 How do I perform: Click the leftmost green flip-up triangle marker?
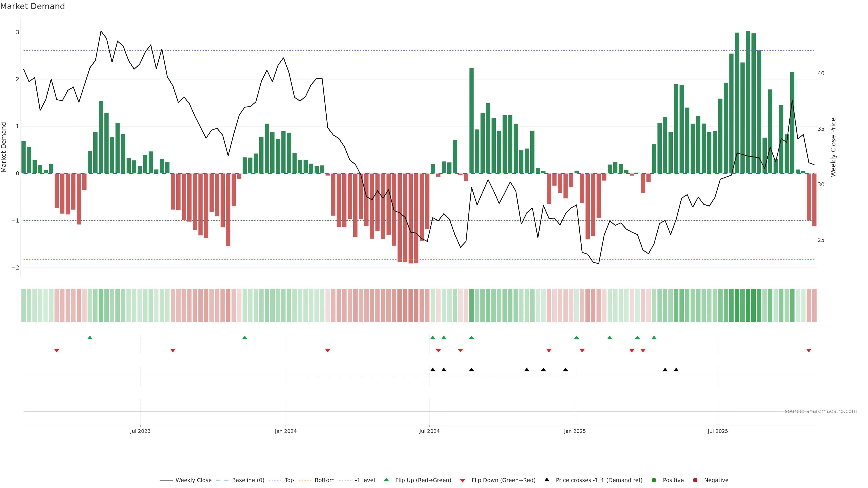(90, 338)
